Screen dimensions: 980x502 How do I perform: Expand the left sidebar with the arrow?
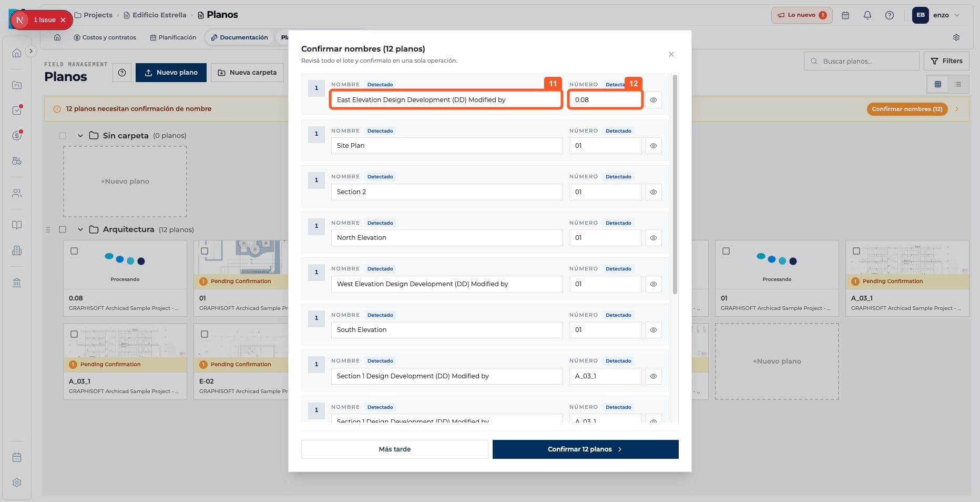click(x=31, y=51)
